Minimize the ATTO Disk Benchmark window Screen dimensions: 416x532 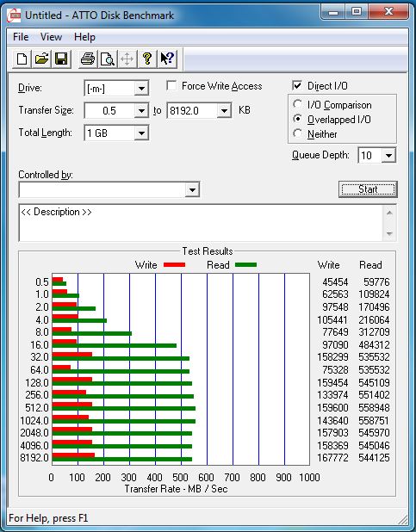(x=332, y=13)
